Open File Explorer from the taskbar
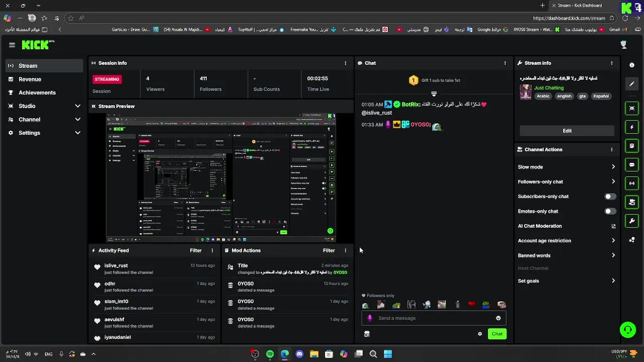 pyautogui.click(x=314, y=354)
